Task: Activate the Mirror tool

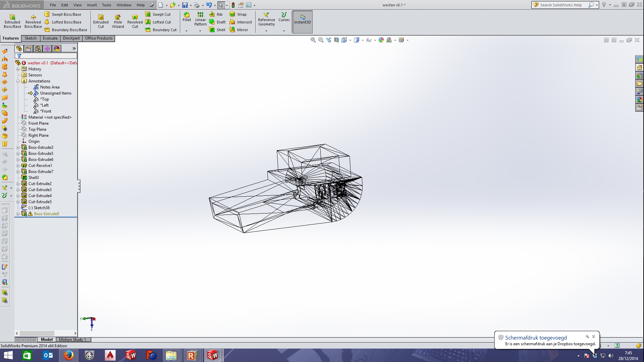Action: coord(239,30)
